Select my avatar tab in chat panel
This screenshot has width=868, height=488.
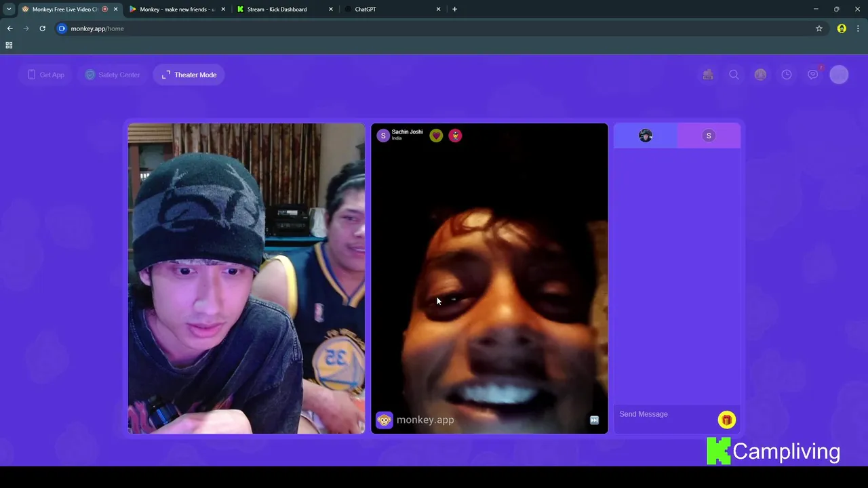[646, 136]
